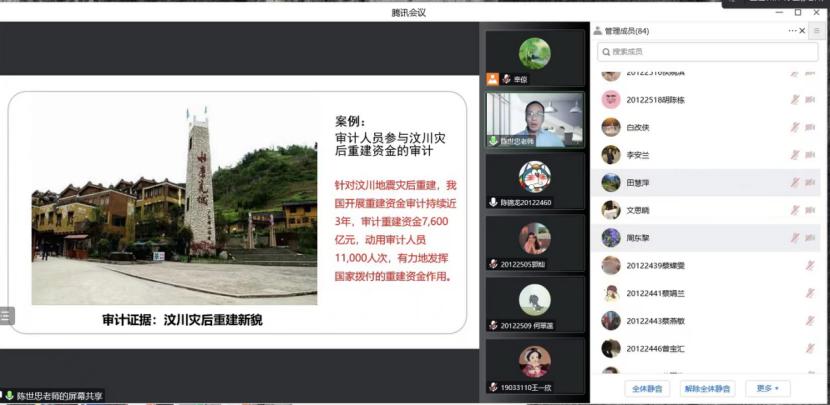Click the camera icon next to 20122518胡陈栋
Screen dimensions: 830x405
pyautogui.click(x=810, y=100)
